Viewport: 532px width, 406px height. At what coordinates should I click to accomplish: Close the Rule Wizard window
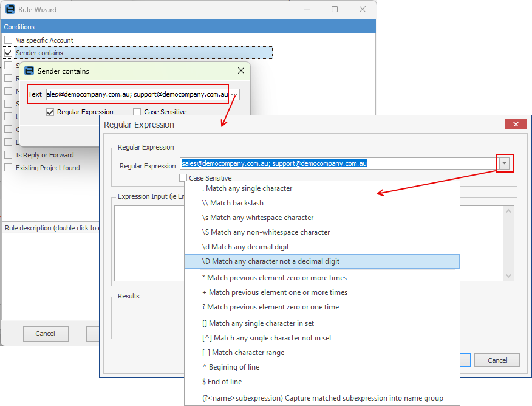coord(363,9)
